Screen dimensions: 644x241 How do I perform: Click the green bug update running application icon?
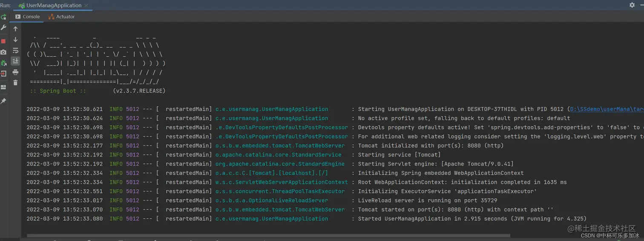tap(3, 63)
